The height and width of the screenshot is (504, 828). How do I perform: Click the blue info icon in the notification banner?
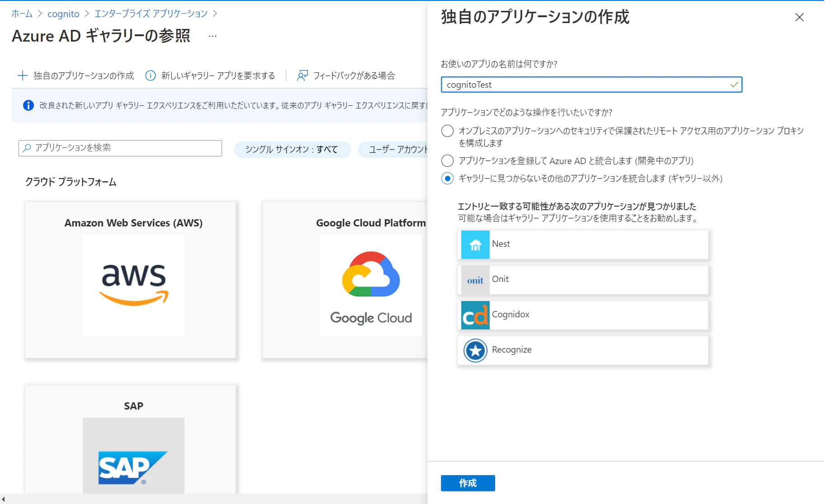(x=28, y=105)
